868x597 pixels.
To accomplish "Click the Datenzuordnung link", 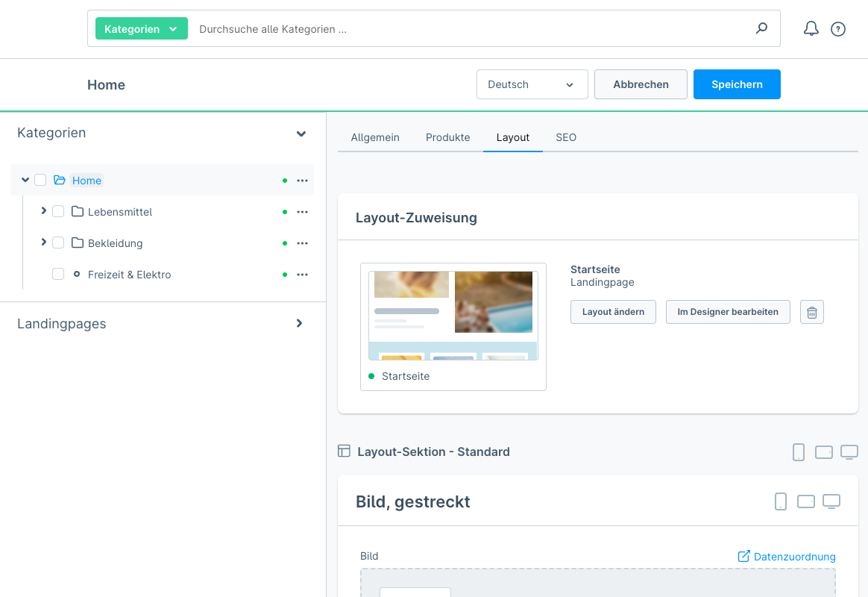I will tap(787, 557).
